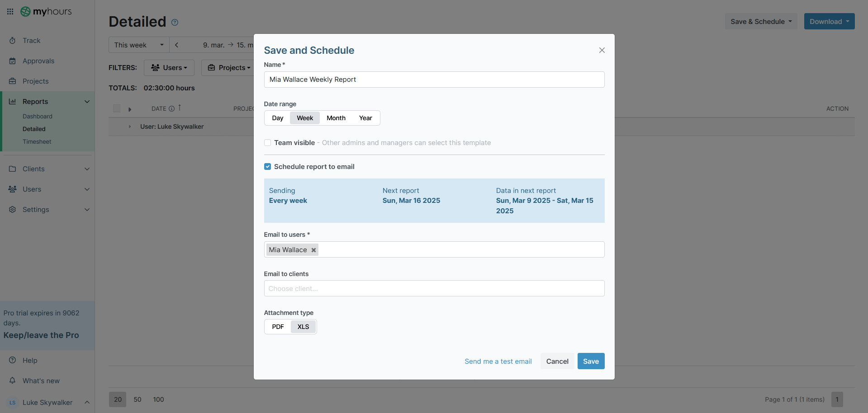The height and width of the screenshot is (413, 868).
Task: Select the Reports bar-chart icon
Action: [13, 101]
